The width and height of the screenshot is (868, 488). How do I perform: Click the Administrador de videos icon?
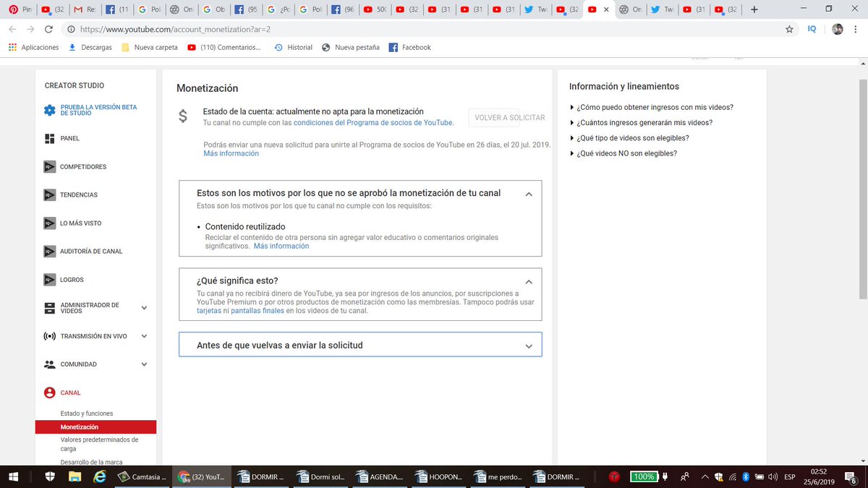[x=49, y=308]
